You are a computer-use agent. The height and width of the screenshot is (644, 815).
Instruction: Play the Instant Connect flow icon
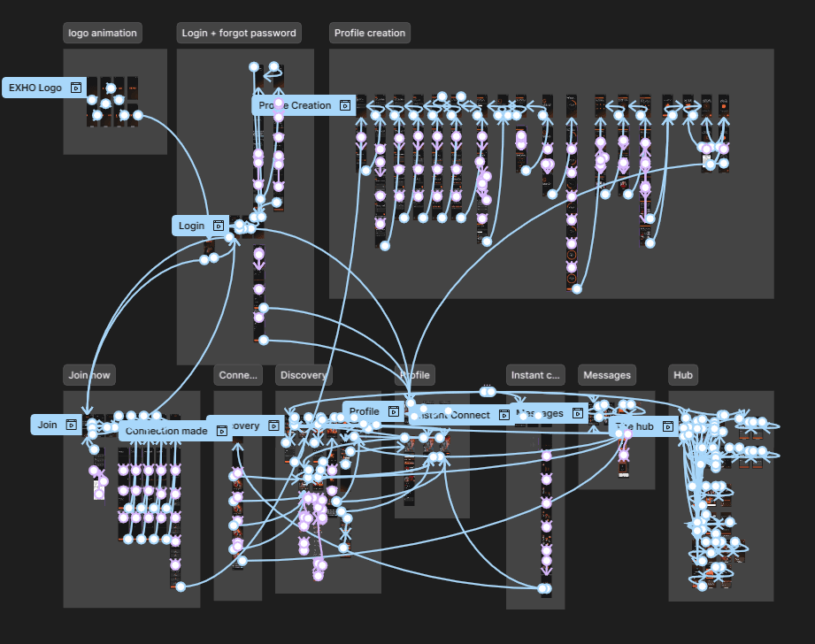point(504,415)
